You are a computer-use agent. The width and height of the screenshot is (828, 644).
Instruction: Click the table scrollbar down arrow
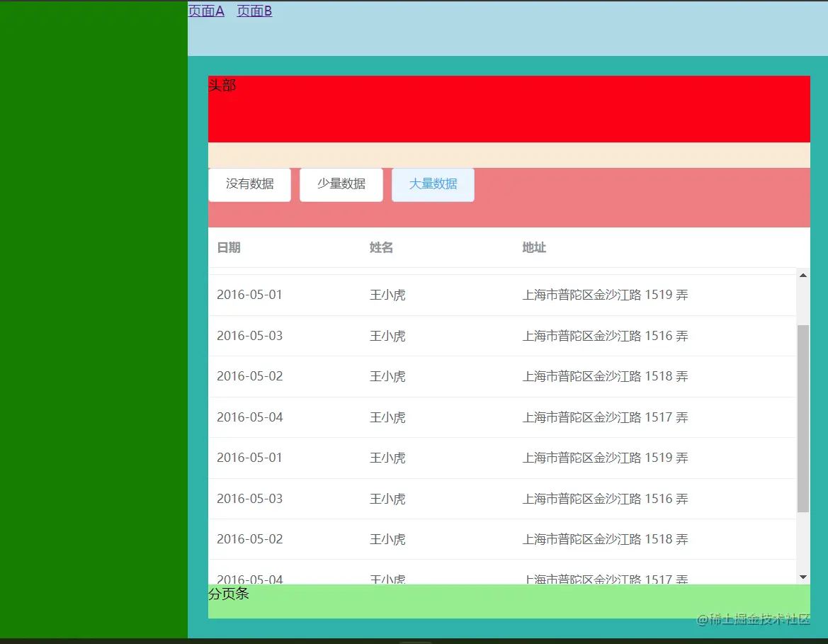(x=803, y=577)
